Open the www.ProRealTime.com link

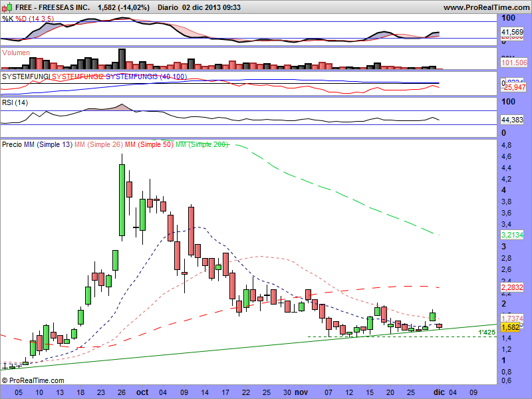pyautogui.click(x=487, y=7)
